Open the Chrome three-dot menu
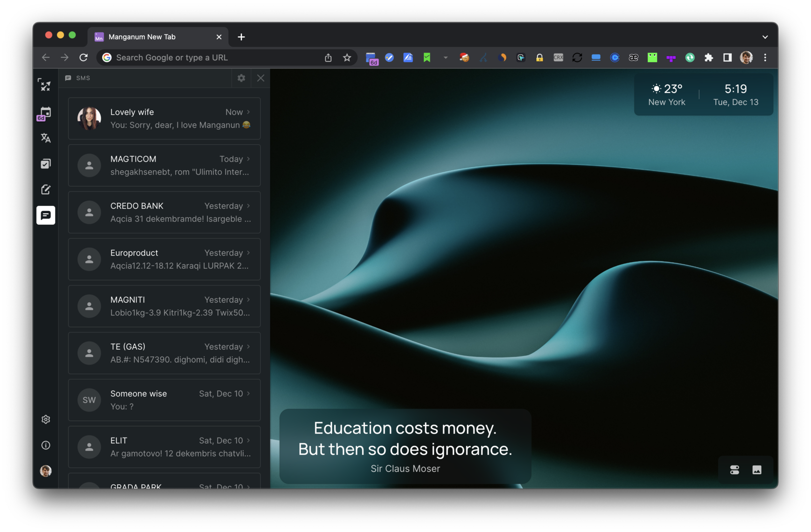The width and height of the screenshot is (811, 532). click(x=765, y=58)
